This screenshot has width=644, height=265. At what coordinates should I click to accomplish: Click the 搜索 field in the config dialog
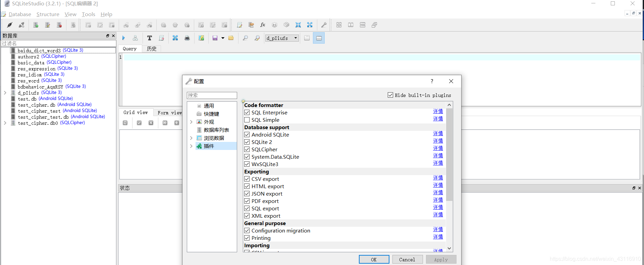coord(212,95)
